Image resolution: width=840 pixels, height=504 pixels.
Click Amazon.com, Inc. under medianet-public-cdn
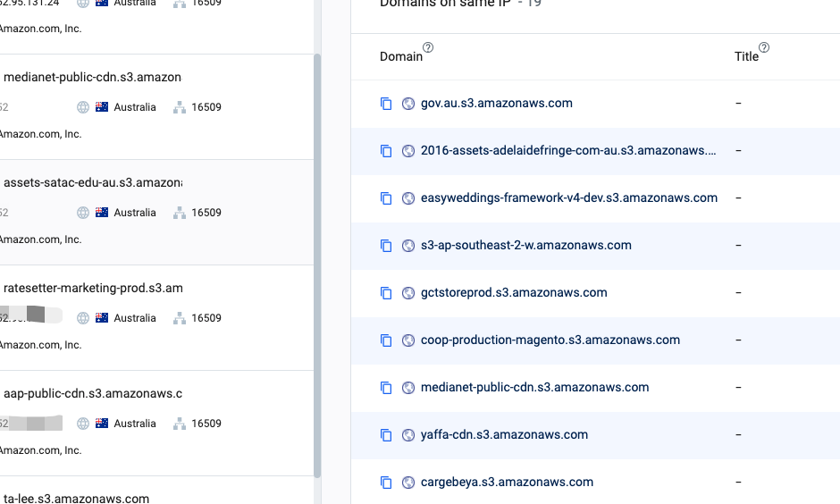coord(40,134)
